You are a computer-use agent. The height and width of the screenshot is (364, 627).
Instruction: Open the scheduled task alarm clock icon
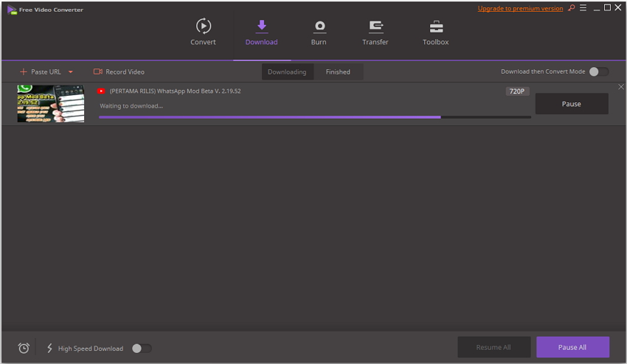click(24, 348)
